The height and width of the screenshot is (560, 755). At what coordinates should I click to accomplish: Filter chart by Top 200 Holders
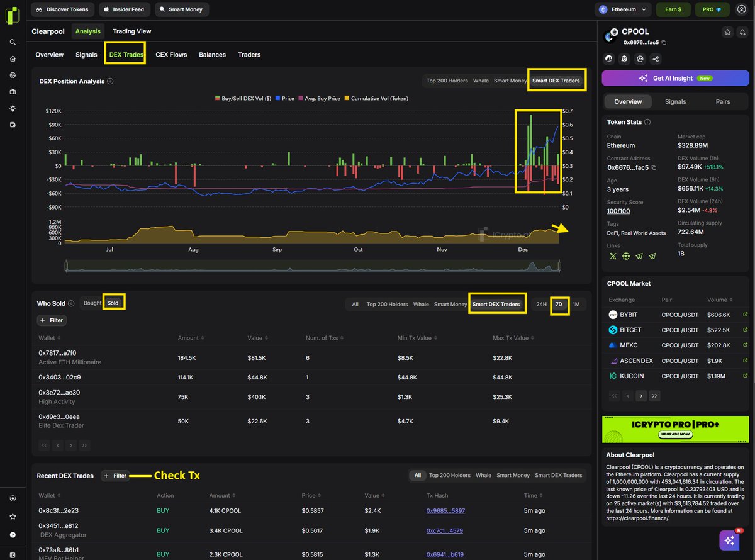coord(447,81)
